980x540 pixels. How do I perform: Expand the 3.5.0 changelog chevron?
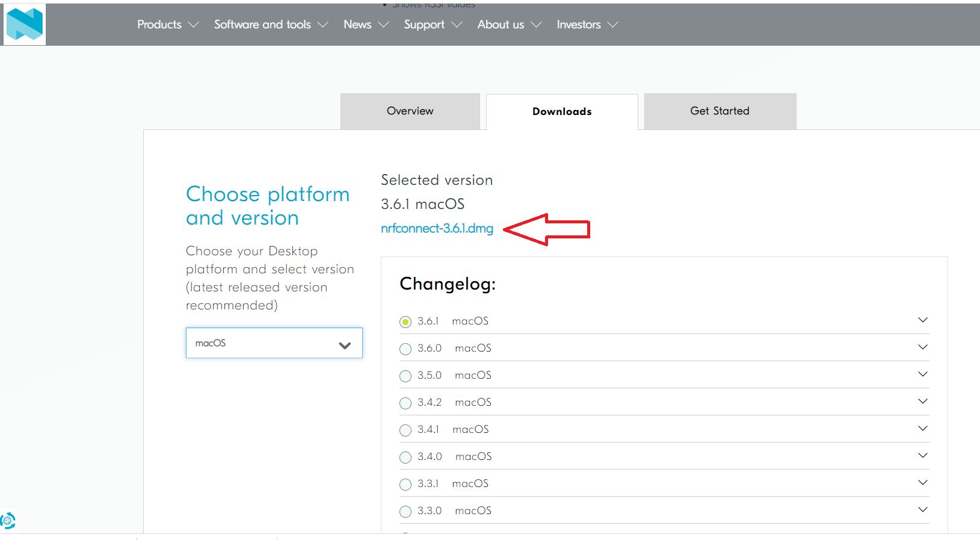pyautogui.click(x=923, y=374)
